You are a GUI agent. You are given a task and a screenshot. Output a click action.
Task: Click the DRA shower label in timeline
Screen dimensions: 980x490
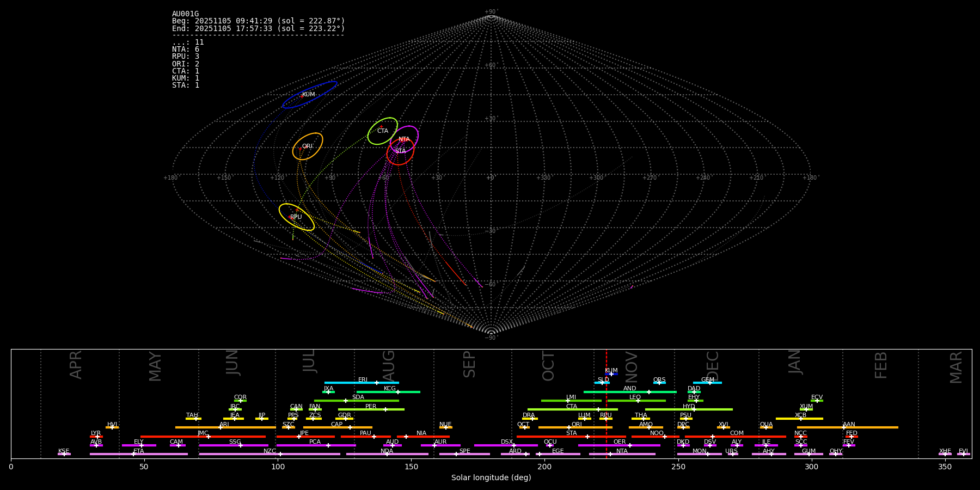coord(529,415)
